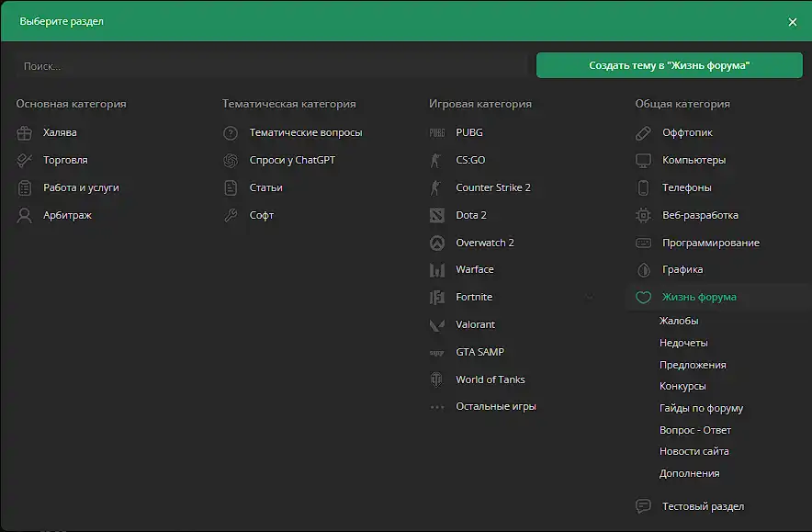Open the Арбитраж section
The height and width of the screenshot is (532, 812).
(67, 216)
